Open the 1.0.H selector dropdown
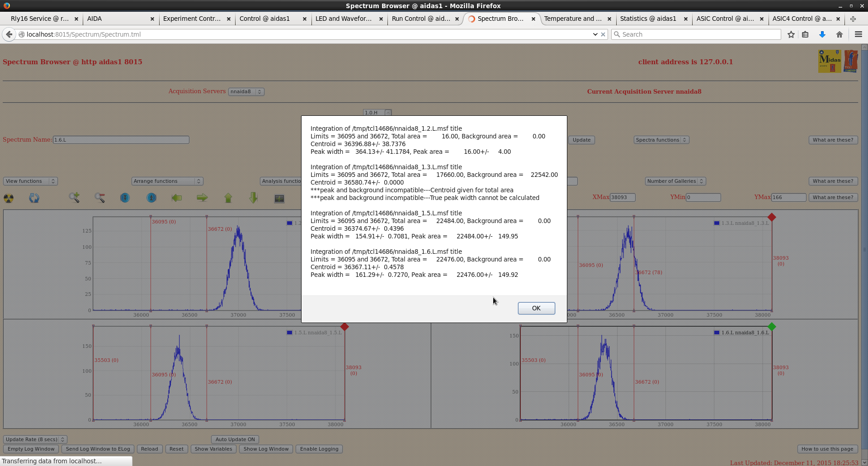Viewport: 868px width, 466px height. 377,113
